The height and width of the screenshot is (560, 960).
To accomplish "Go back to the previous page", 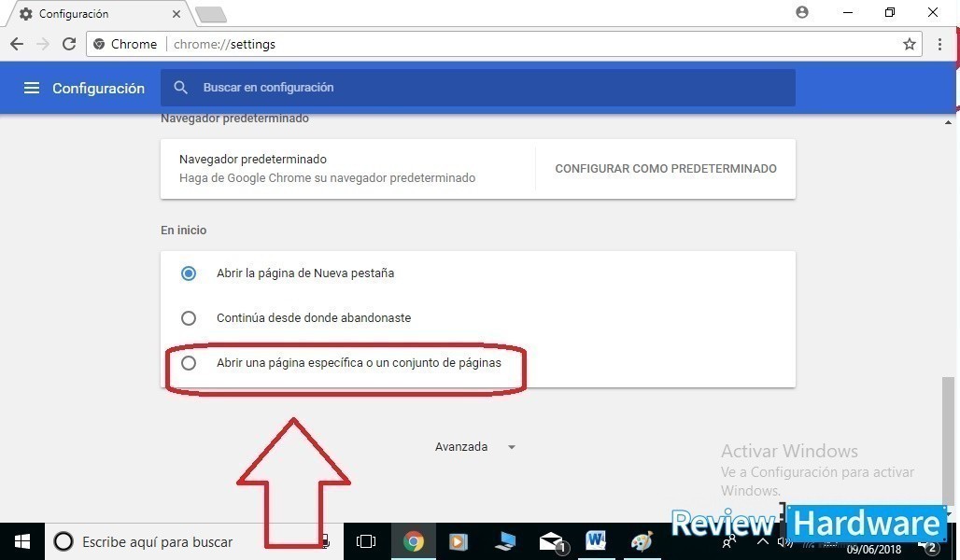I will pos(17,44).
